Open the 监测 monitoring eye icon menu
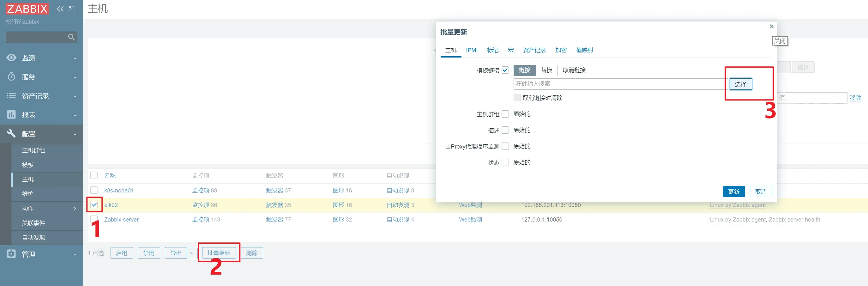 [11, 58]
